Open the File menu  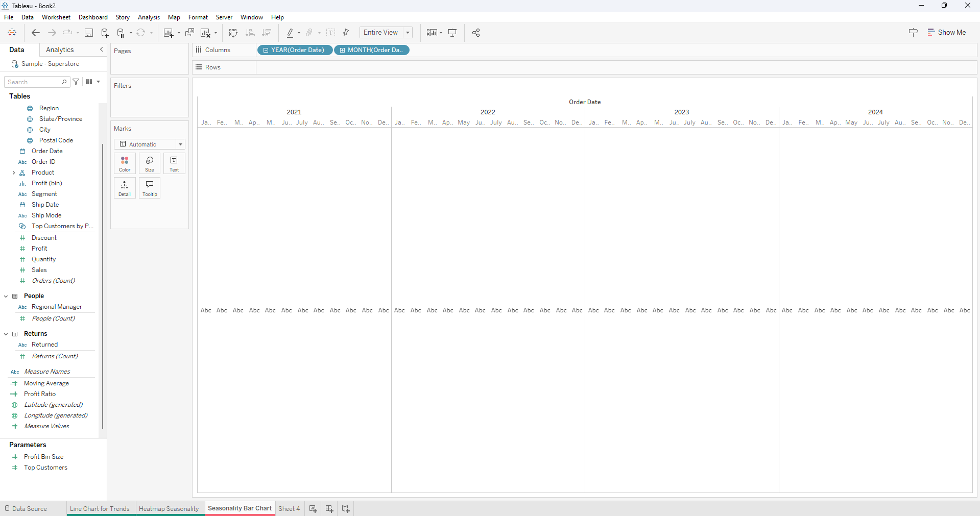coord(9,17)
